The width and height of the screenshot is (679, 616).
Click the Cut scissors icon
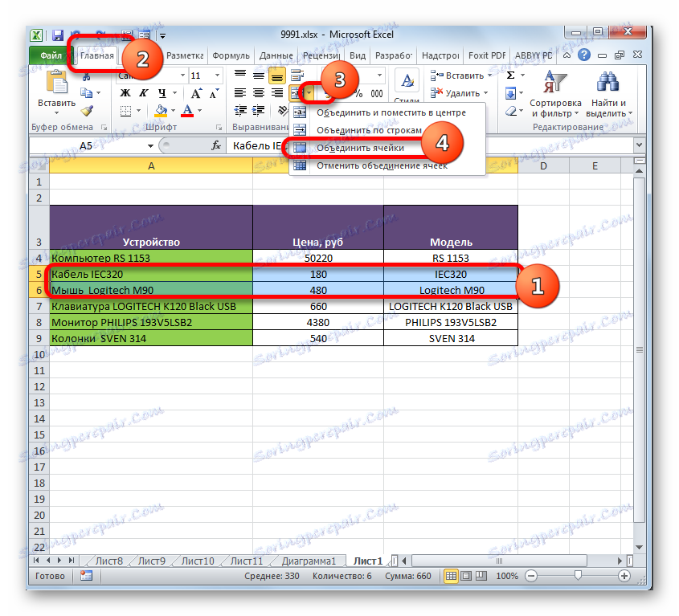87,78
